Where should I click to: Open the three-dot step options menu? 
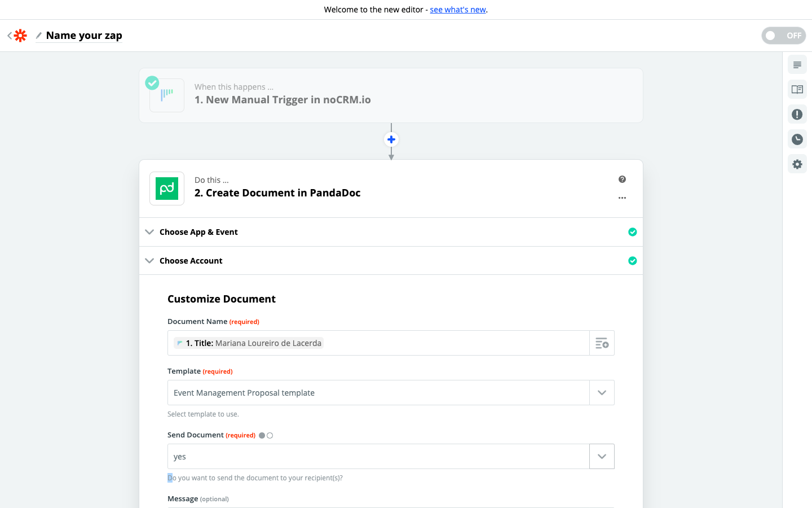pyautogui.click(x=622, y=198)
